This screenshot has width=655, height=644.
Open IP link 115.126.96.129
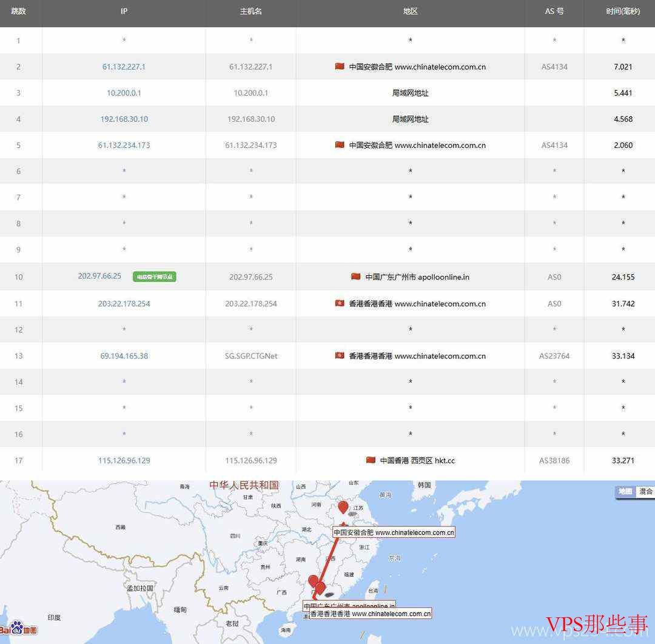click(124, 461)
